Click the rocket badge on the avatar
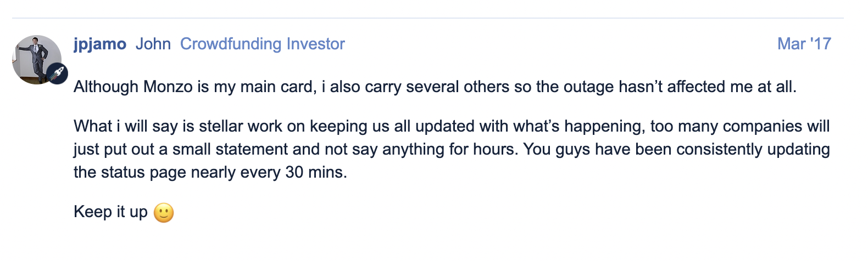Viewport: 868px width, 261px height. (57, 73)
